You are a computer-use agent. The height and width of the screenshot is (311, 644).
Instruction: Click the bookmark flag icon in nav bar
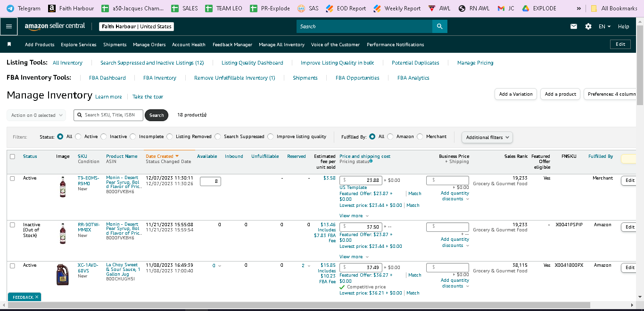pos(9,44)
